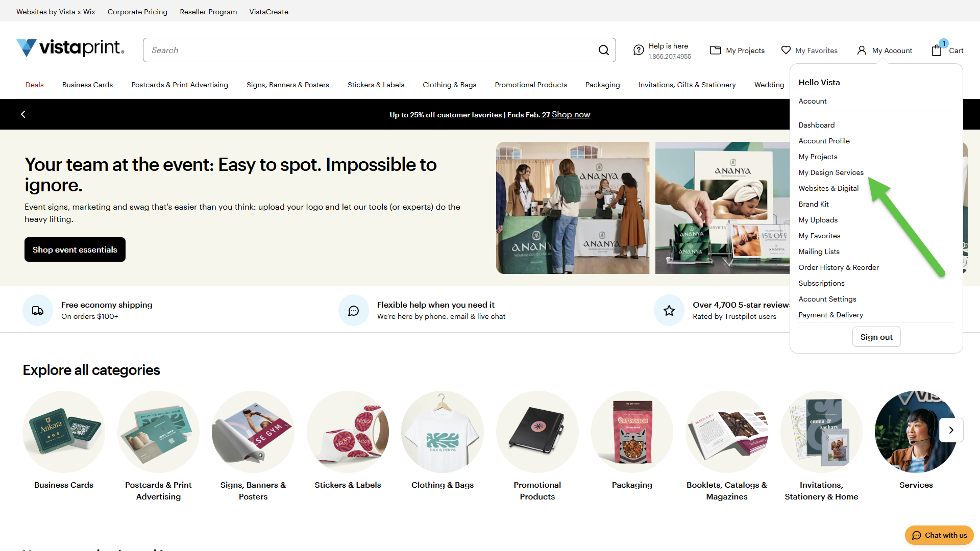This screenshot has height=551, width=980.
Task: Click the help question mark icon
Action: pos(639,50)
